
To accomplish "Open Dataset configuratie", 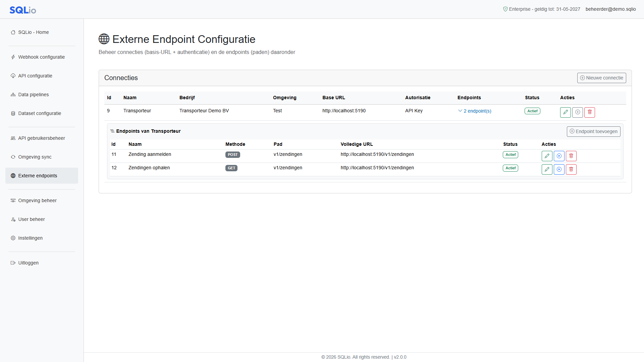I will click(42, 113).
